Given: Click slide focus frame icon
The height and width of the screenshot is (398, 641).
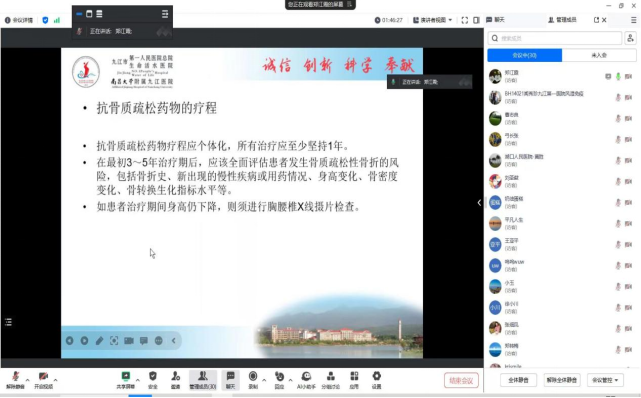Looking at the screenshot, I should pyautogui.click(x=114, y=340).
